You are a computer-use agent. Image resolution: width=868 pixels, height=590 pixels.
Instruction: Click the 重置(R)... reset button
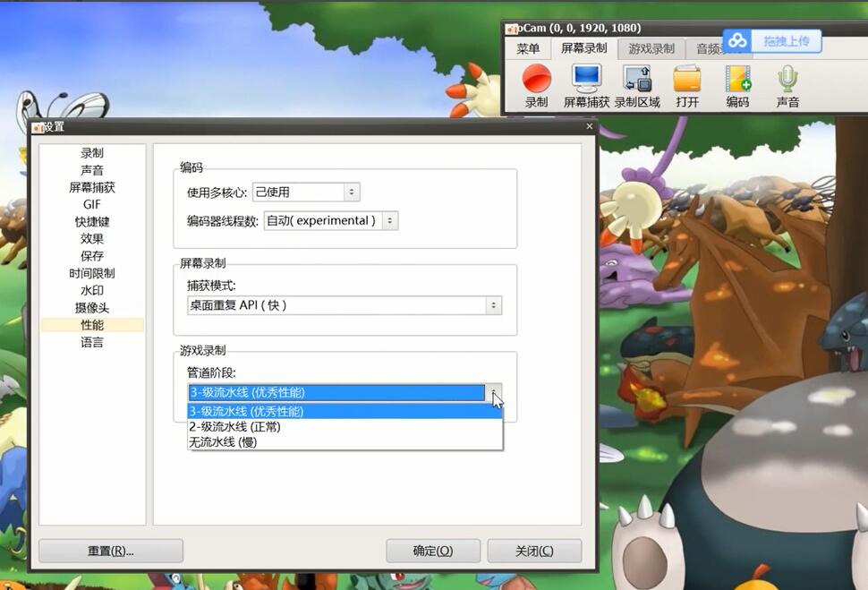(x=111, y=551)
